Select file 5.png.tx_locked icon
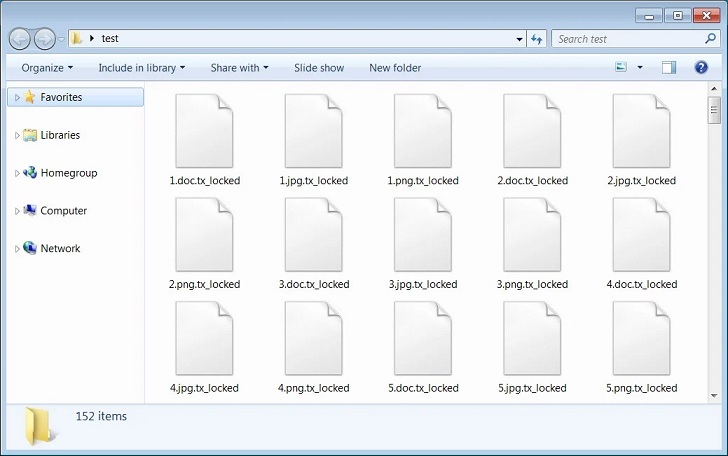728x456 pixels. 642,339
